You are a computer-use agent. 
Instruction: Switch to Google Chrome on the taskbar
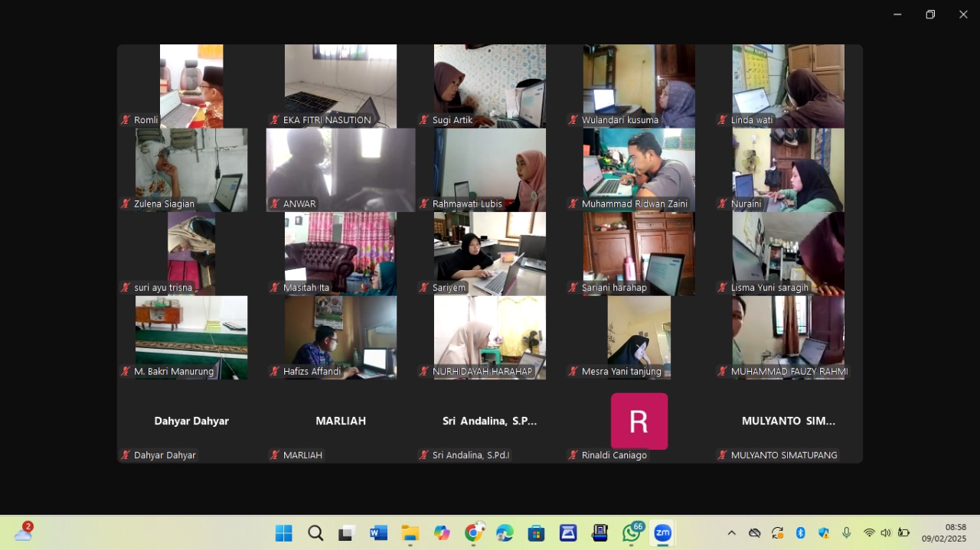[x=473, y=533]
